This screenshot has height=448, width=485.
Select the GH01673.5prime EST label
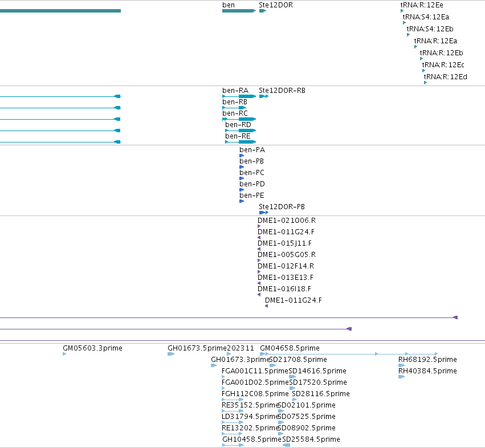tap(197, 348)
